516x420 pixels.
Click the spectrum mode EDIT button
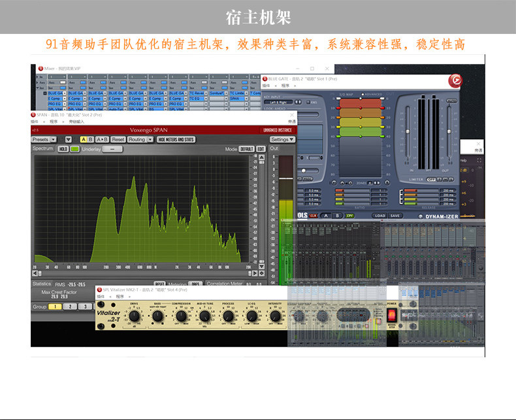[x=261, y=149]
